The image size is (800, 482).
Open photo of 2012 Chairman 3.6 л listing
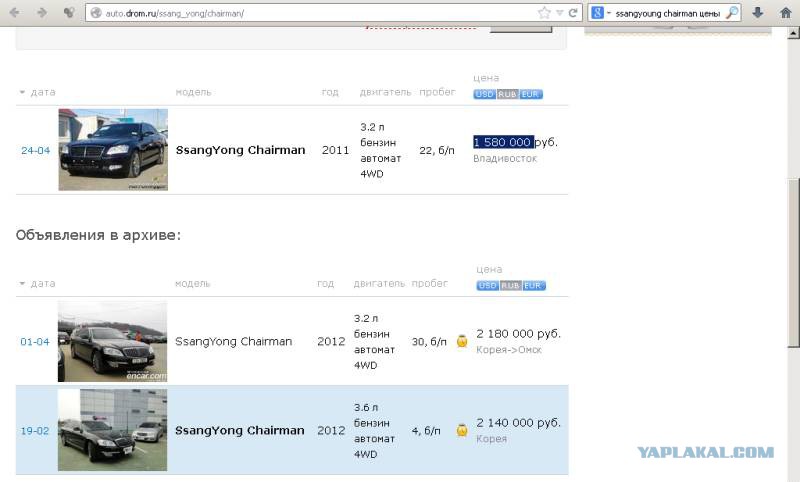112,430
